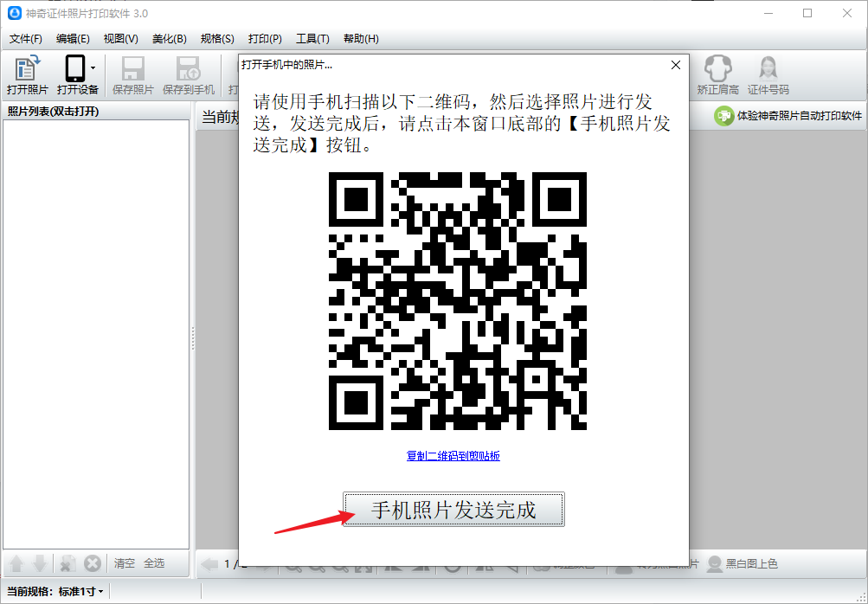The width and height of the screenshot is (868, 604).
Task: Click the Correct Shoulder Height (矫正肩高) icon
Action: pyautogui.click(x=717, y=69)
